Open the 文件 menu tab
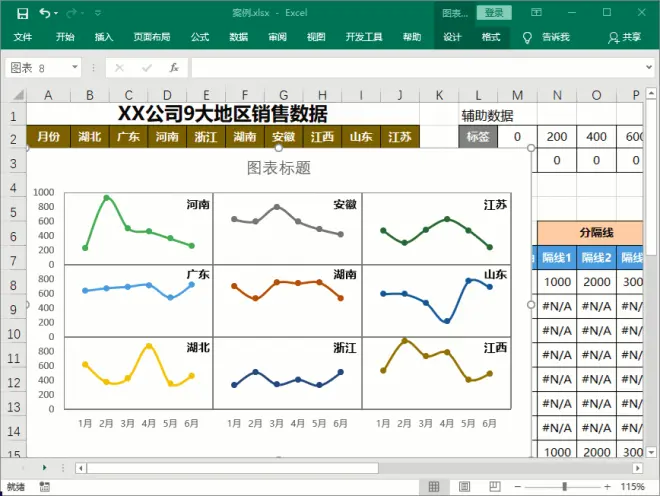660x496 pixels. tap(23, 37)
